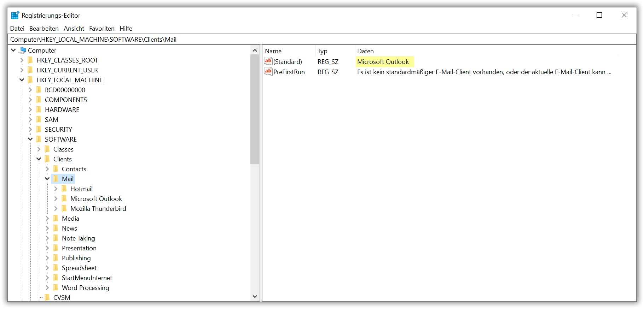Select the PreFirstRun value name
644x309 pixels.
point(289,72)
